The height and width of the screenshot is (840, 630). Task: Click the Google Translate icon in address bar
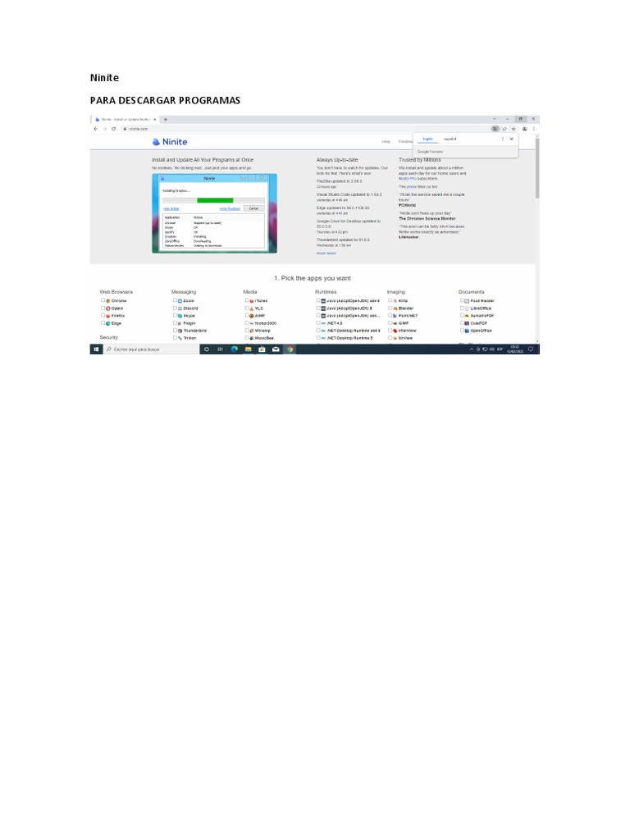[x=495, y=129]
